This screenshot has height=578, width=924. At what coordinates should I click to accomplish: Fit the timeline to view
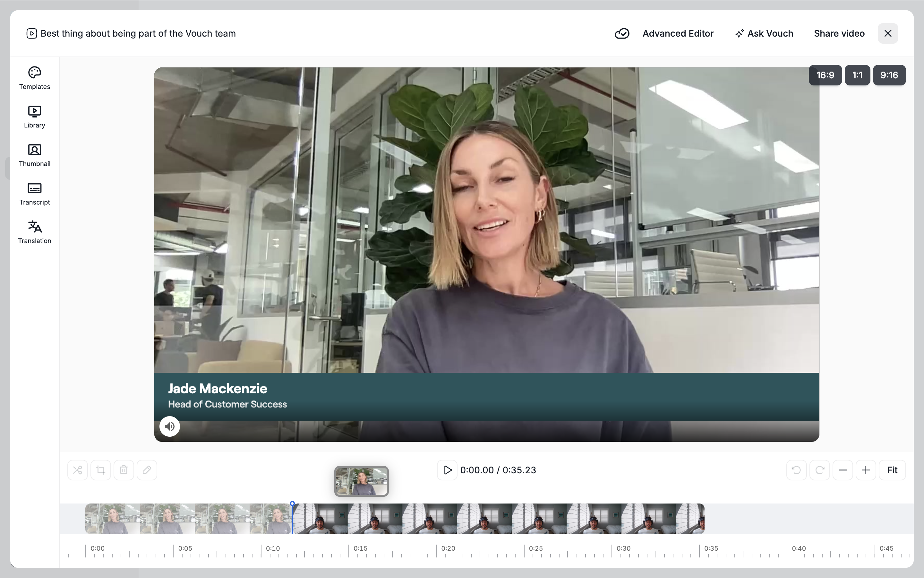(x=892, y=470)
